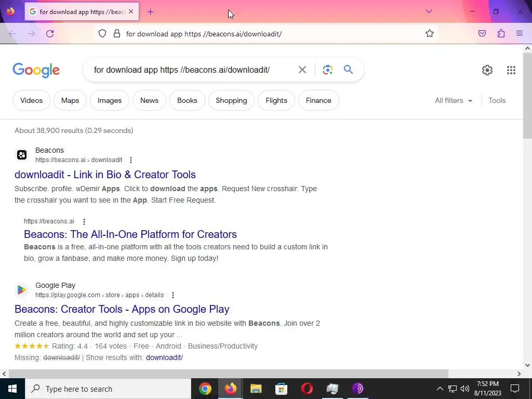Click the horizontal scrollbar thumb
Image resolution: width=532 pixels, height=399 pixels.
tap(229, 374)
